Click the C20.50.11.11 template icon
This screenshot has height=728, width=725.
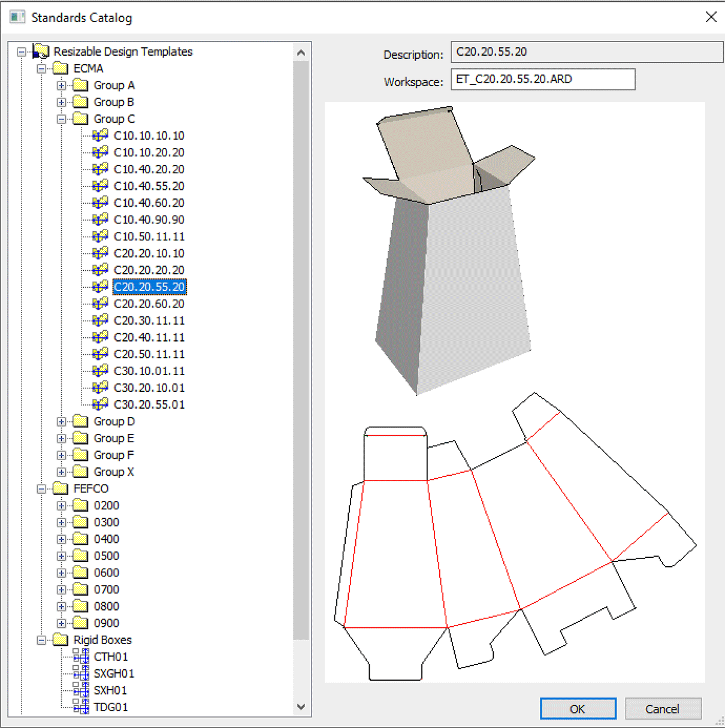point(100,354)
